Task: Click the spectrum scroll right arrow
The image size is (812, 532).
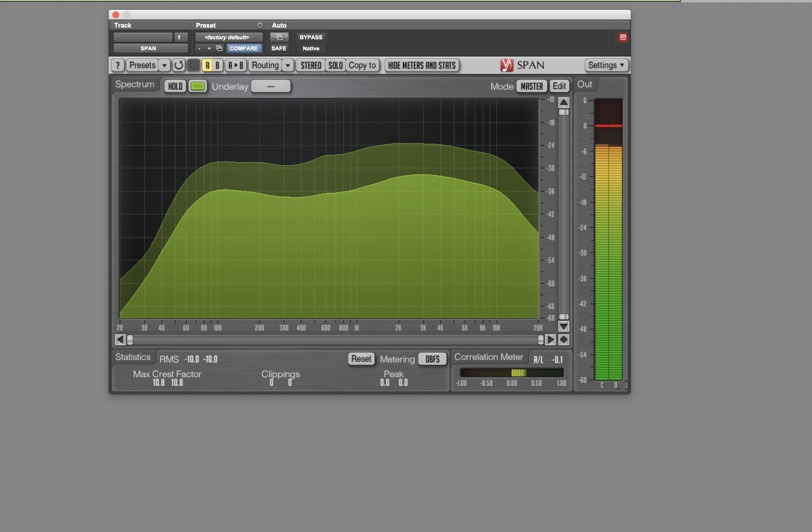Action: pos(550,339)
